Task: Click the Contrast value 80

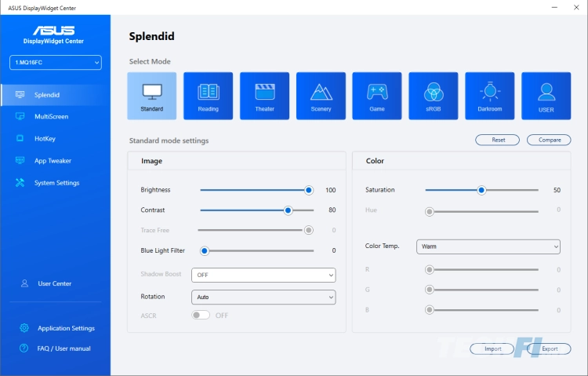Action: coord(332,210)
